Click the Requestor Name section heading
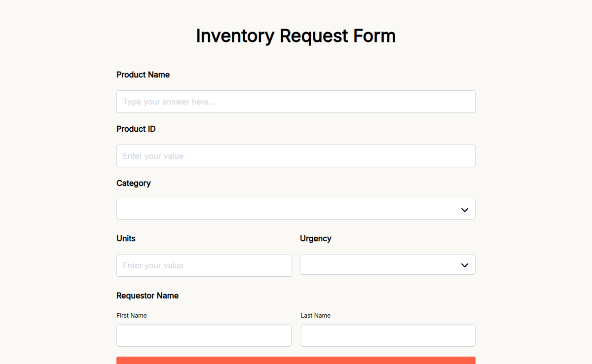This screenshot has height=364, width=592. pos(147,295)
